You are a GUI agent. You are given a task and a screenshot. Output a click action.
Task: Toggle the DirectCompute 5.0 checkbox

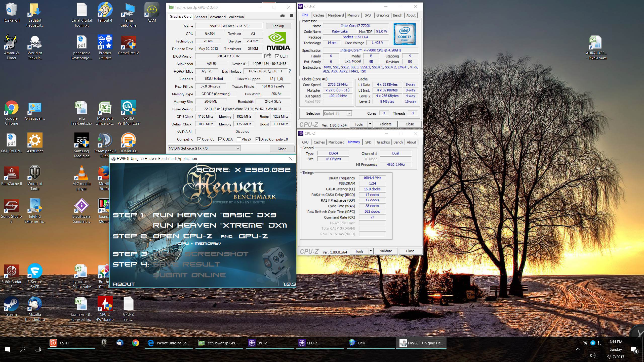[258, 139]
